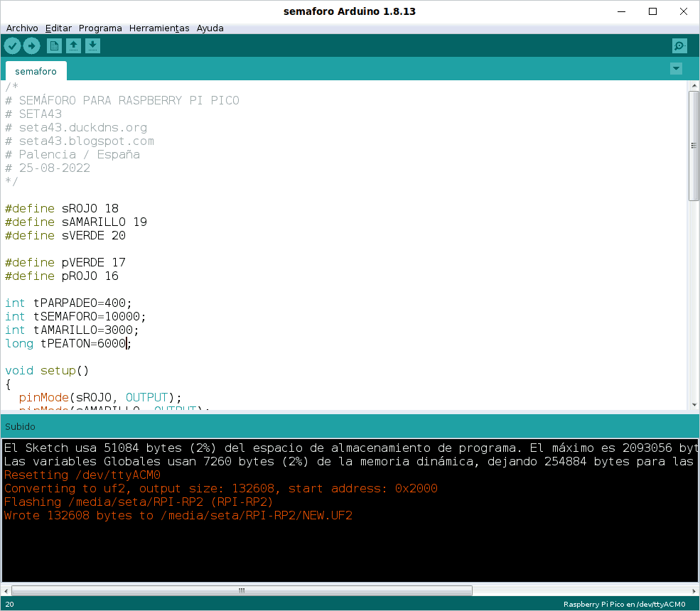
Task: Click console scrollbar right arrow
Action: (694, 591)
